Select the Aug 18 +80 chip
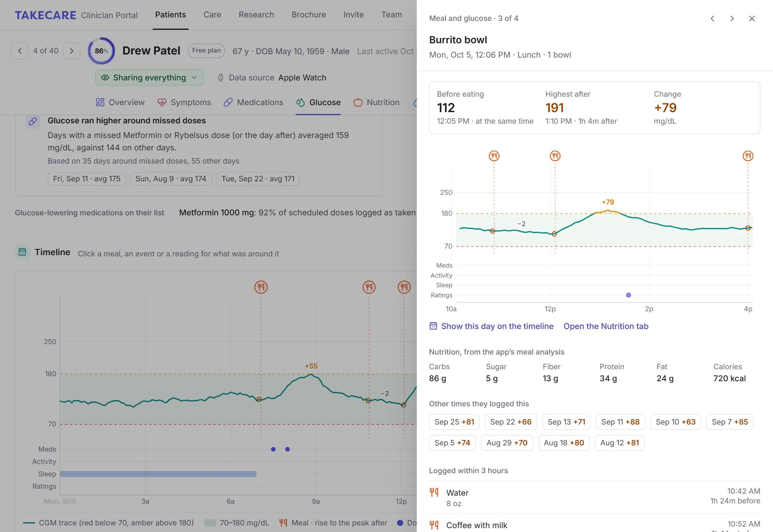Screen dimensions: 773x532 (x=564, y=443)
